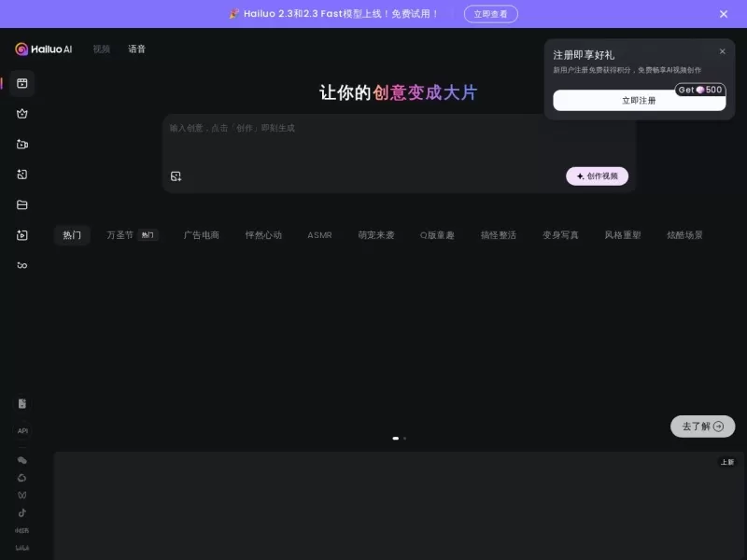
Task: Select the 热门 category filter
Action: 72,235
